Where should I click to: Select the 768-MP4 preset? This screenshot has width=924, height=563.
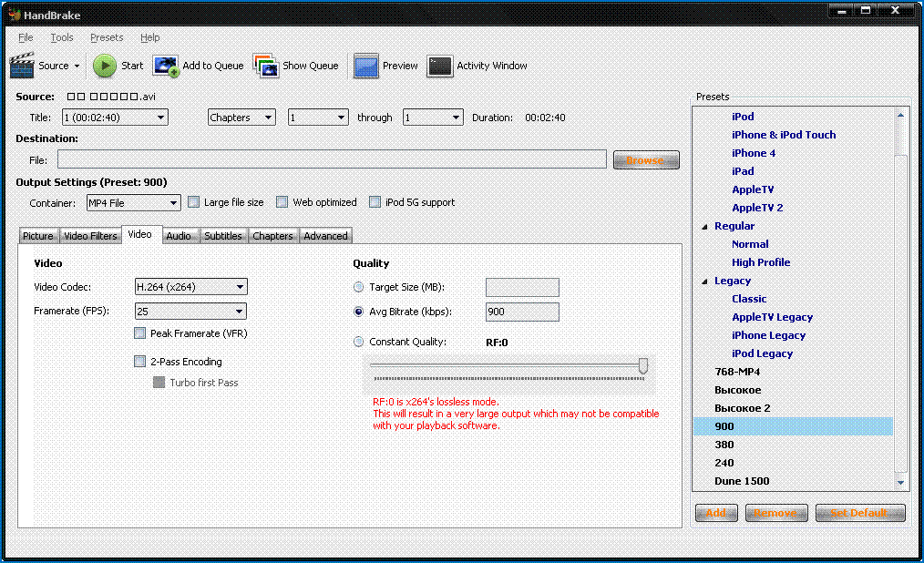[x=737, y=373]
